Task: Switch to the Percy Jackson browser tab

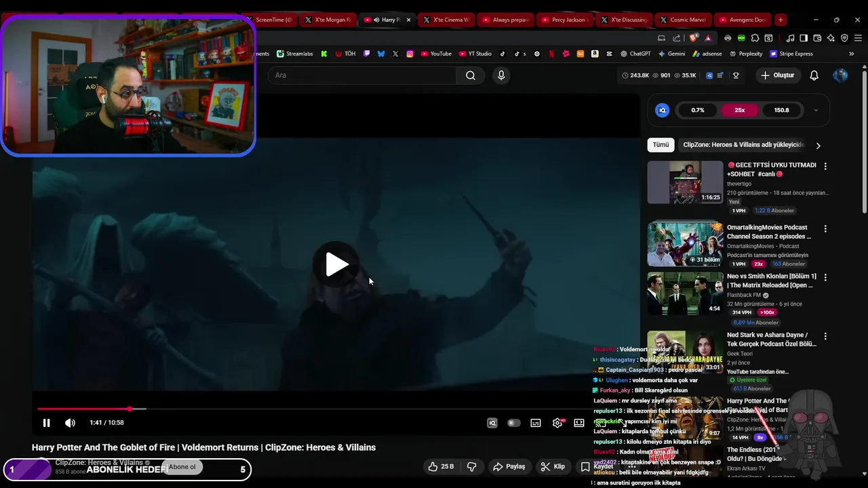Action: 564,20
